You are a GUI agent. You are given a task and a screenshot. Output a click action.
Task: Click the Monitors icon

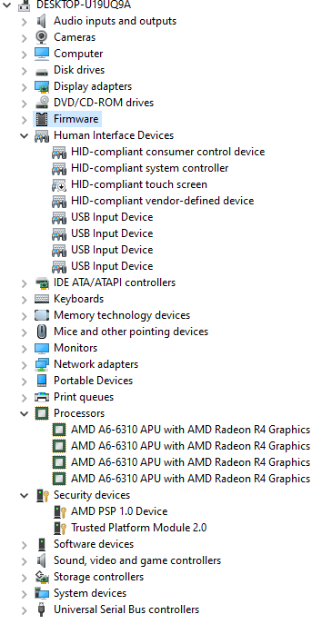click(42, 348)
